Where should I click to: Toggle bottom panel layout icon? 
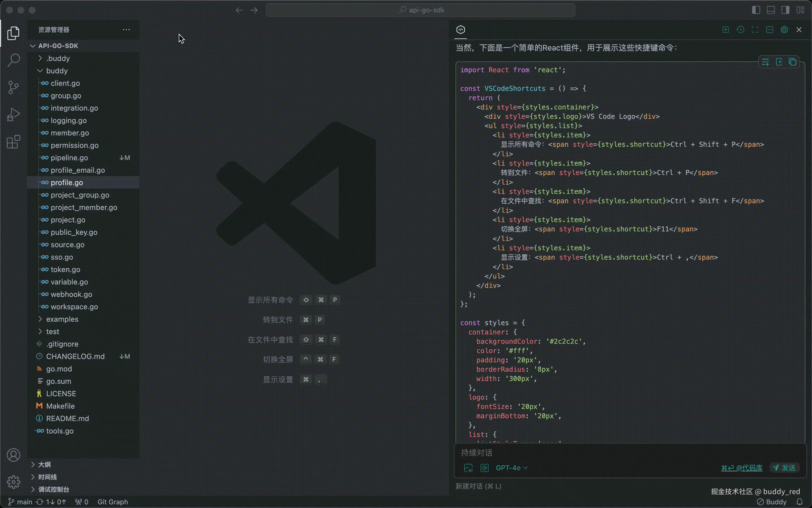point(771,10)
